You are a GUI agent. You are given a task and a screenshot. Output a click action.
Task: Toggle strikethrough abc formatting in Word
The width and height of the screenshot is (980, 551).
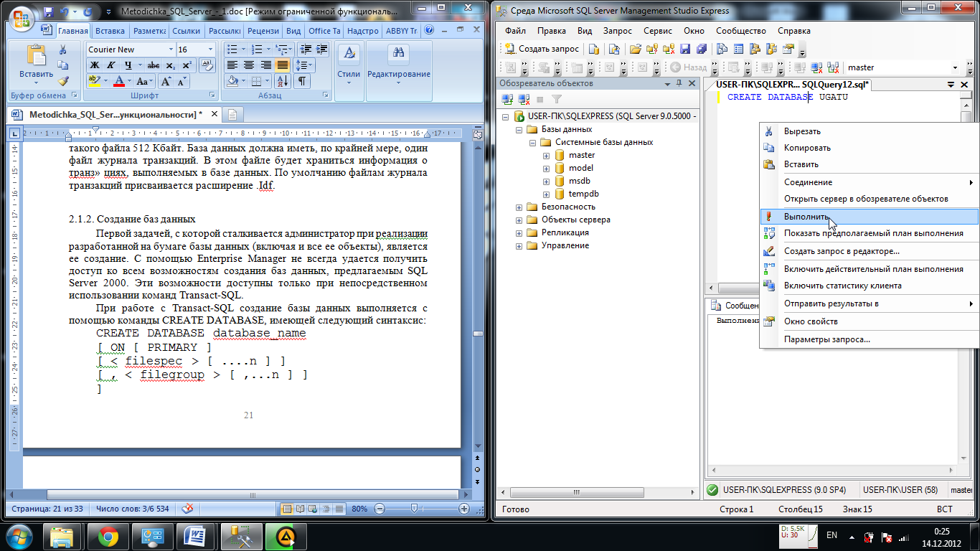tap(153, 65)
